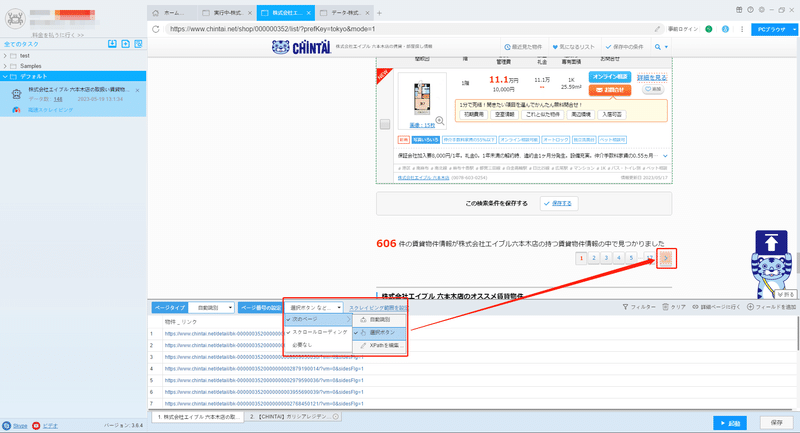Toggle the 初期費用 inquiry option
This screenshot has width=800, height=433.
pyautogui.click(x=474, y=115)
